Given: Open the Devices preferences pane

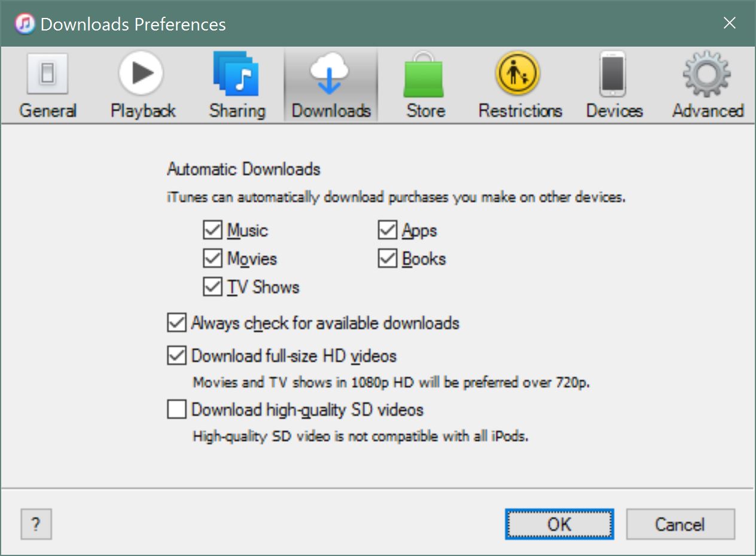Looking at the screenshot, I should coord(614,85).
